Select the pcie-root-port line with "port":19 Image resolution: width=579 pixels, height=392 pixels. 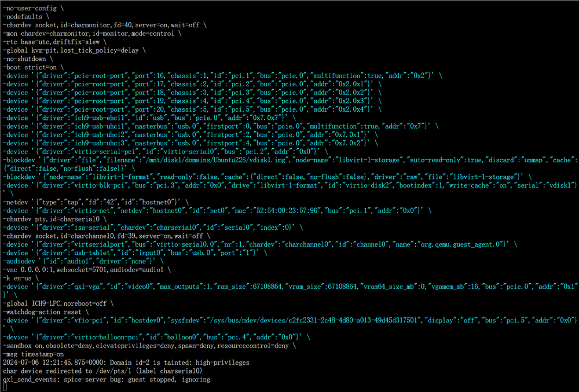(192, 101)
